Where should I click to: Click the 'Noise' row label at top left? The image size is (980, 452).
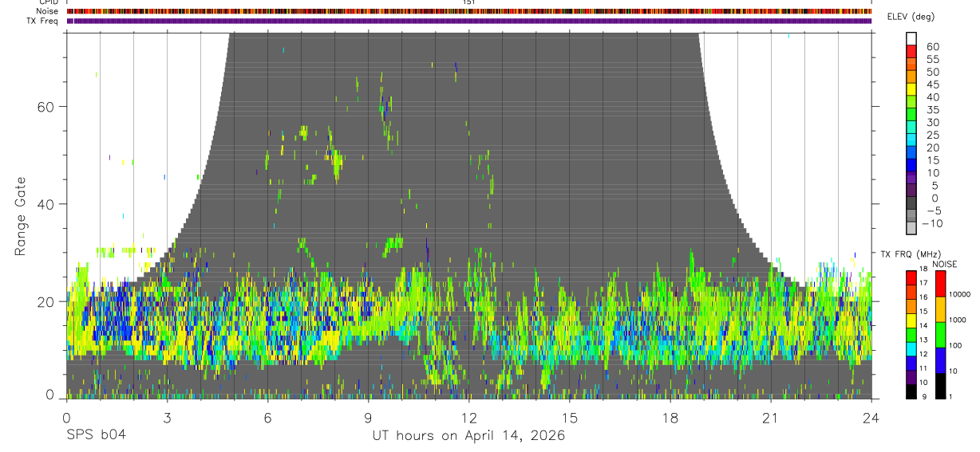[48, 11]
